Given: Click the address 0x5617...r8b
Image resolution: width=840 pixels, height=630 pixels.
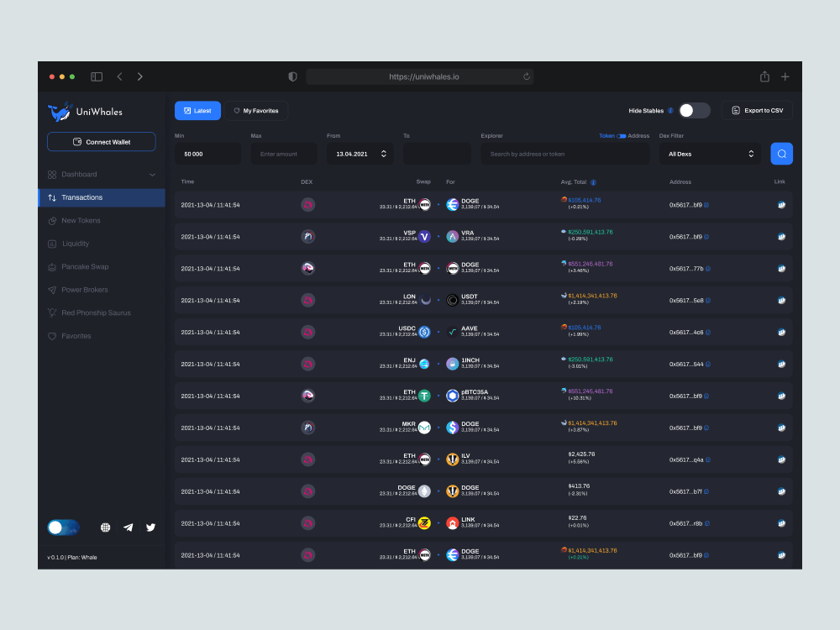Looking at the screenshot, I should (685, 523).
